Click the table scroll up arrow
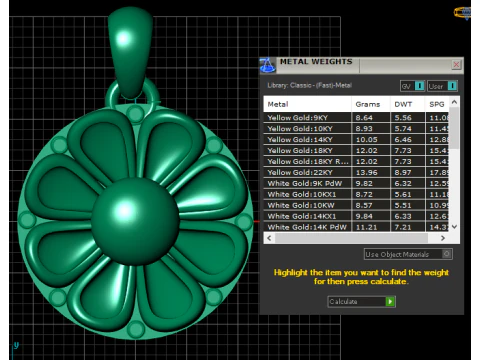 [x=454, y=102]
